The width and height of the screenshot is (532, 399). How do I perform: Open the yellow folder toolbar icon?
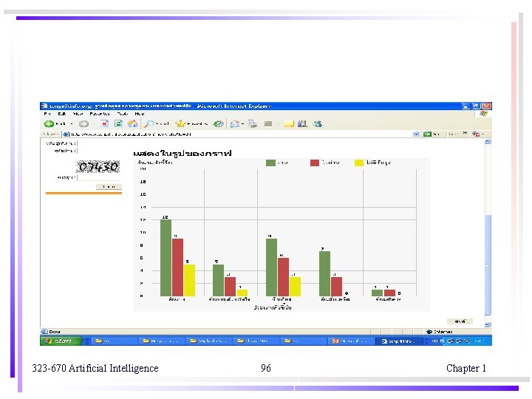click(289, 124)
